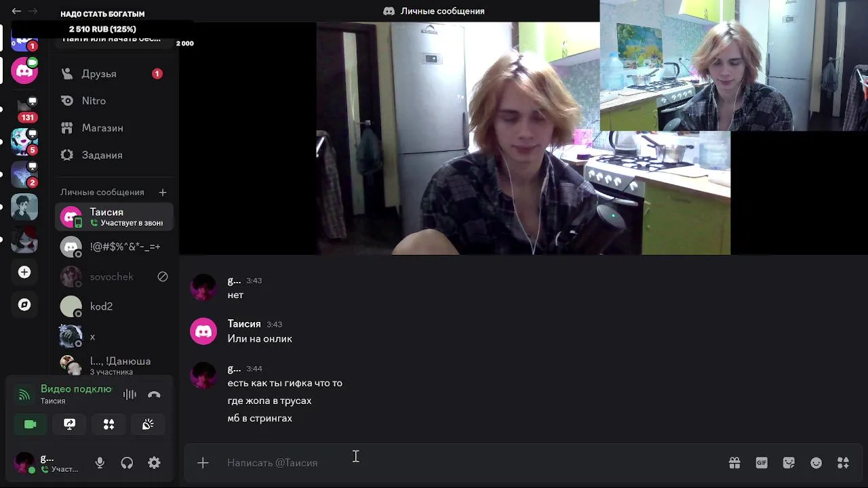Mute the microphone

(x=100, y=463)
